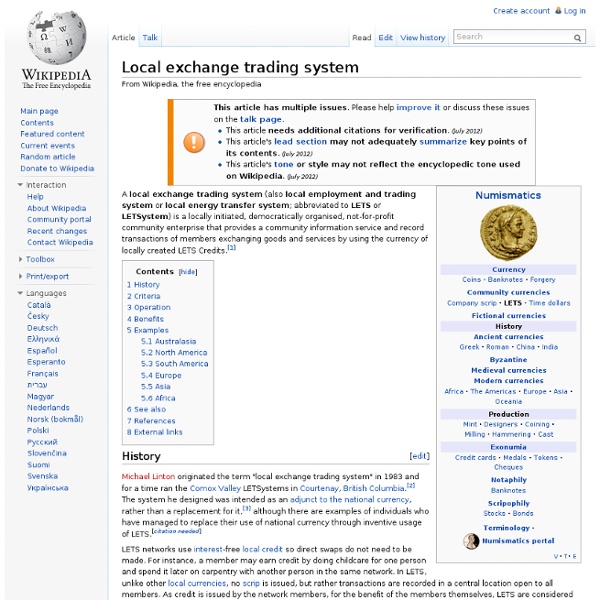Open the interest link in LETS paragraph

tap(208, 549)
